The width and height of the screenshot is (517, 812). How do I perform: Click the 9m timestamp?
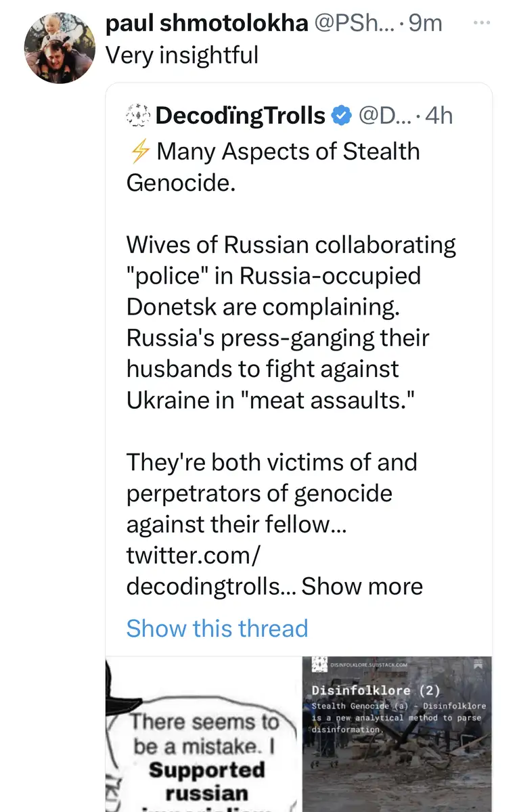point(425,23)
